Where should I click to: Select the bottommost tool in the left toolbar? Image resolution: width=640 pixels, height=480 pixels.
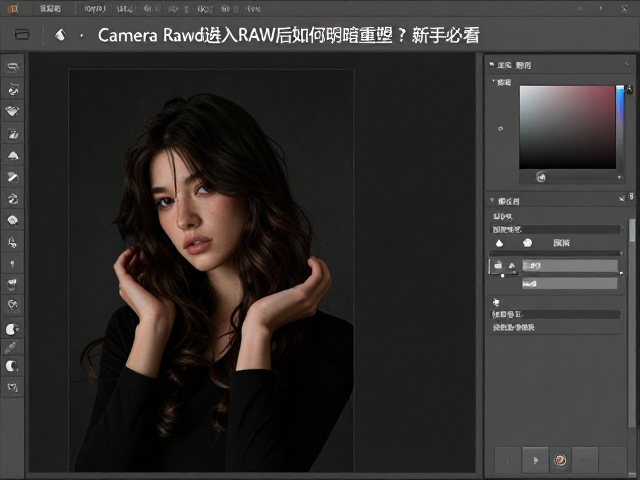click(x=13, y=387)
